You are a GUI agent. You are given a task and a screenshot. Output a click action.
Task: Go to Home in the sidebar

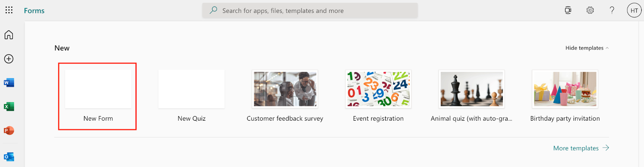(9, 35)
